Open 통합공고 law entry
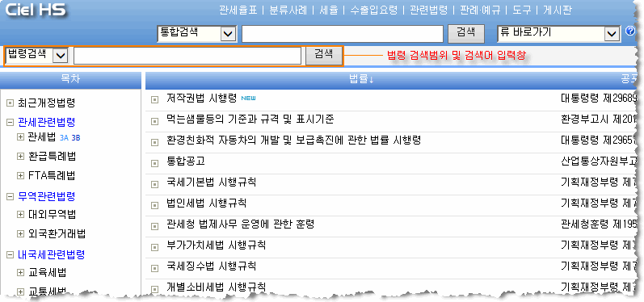The width and height of the screenshot is (644, 302). coord(186,161)
